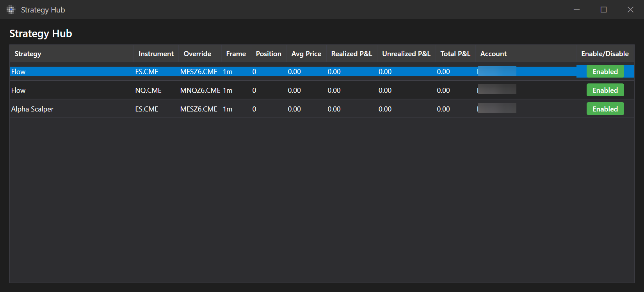Minimize the Strategy Hub window
This screenshot has width=644, height=292.
click(x=576, y=9)
